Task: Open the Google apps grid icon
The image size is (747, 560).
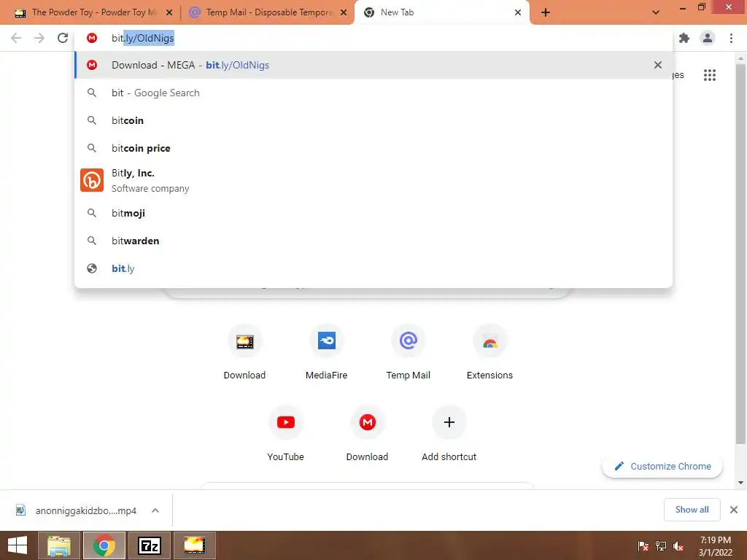Action: [710, 75]
